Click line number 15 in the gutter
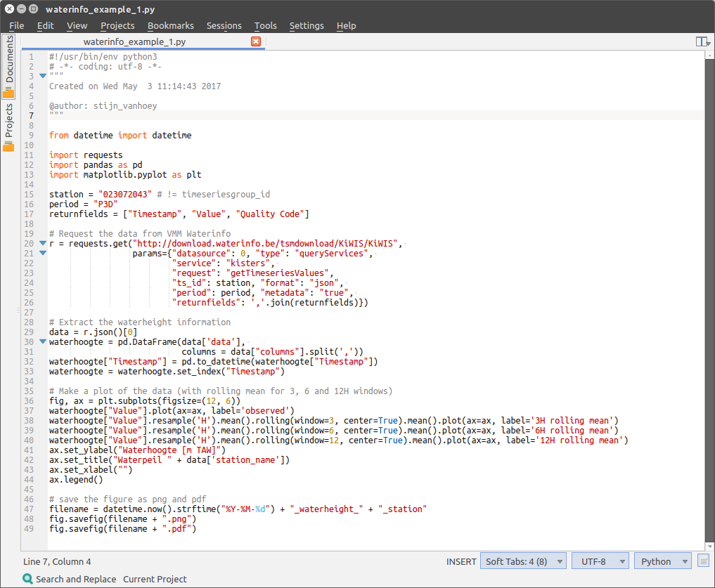The width and height of the screenshot is (715, 588). tap(29, 194)
